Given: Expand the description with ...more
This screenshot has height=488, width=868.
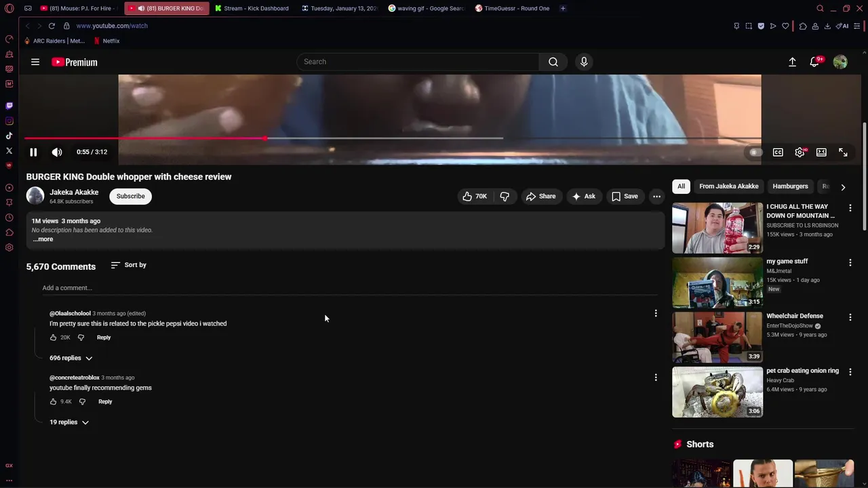Looking at the screenshot, I should pyautogui.click(x=43, y=239).
